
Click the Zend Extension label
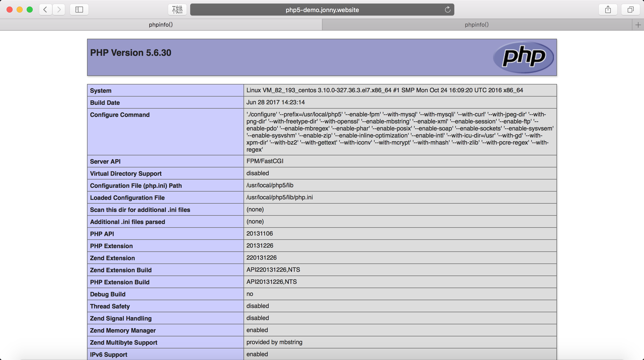[x=112, y=258]
